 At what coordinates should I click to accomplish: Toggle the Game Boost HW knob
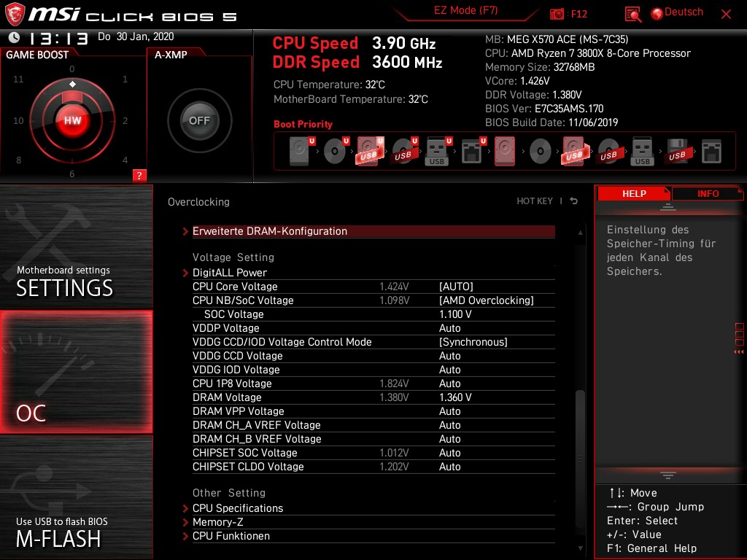[72, 120]
